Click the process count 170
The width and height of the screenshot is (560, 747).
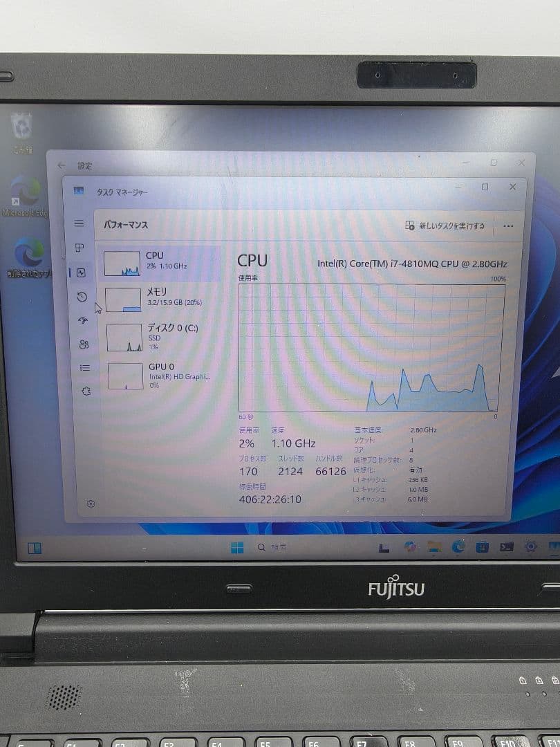pyautogui.click(x=248, y=472)
